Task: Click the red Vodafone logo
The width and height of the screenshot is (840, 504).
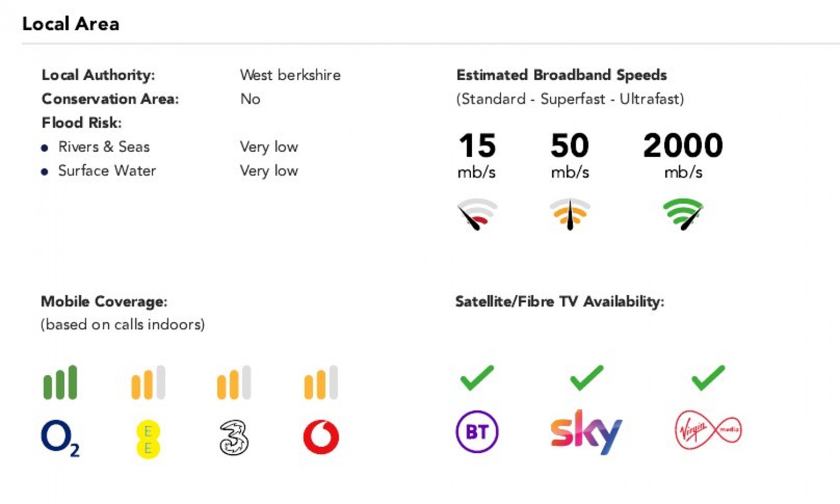Action: [x=321, y=437]
